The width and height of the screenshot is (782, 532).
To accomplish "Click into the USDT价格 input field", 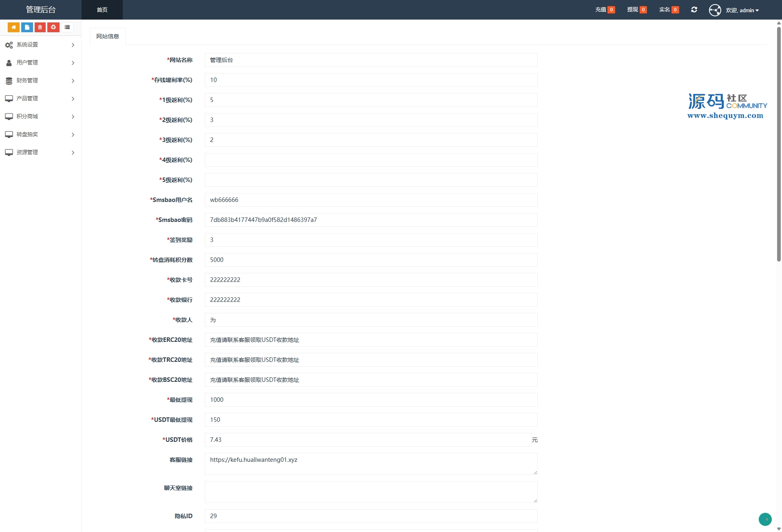I will pyautogui.click(x=367, y=440).
